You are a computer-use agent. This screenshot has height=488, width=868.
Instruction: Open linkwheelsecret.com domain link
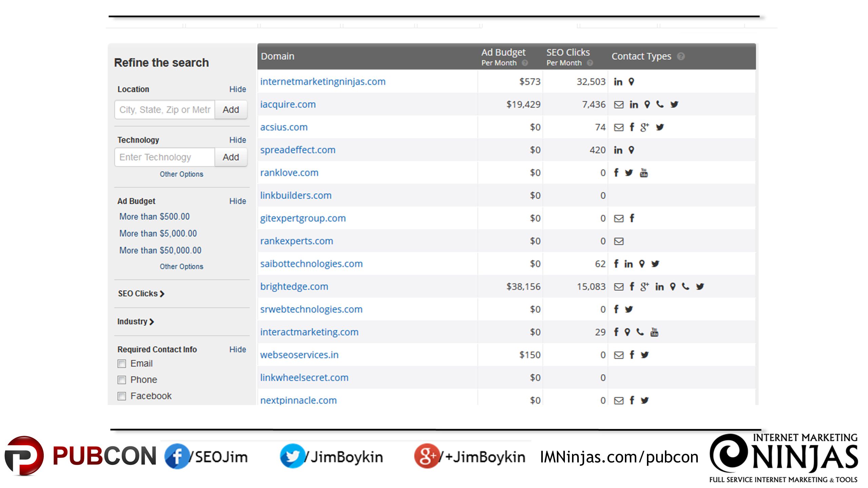coord(304,378)
